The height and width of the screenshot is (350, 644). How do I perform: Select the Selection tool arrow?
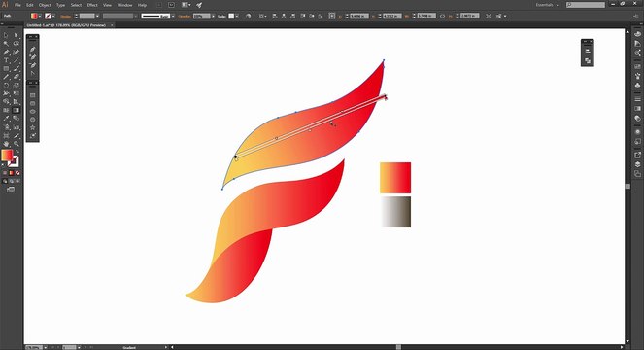pos(6,35)
